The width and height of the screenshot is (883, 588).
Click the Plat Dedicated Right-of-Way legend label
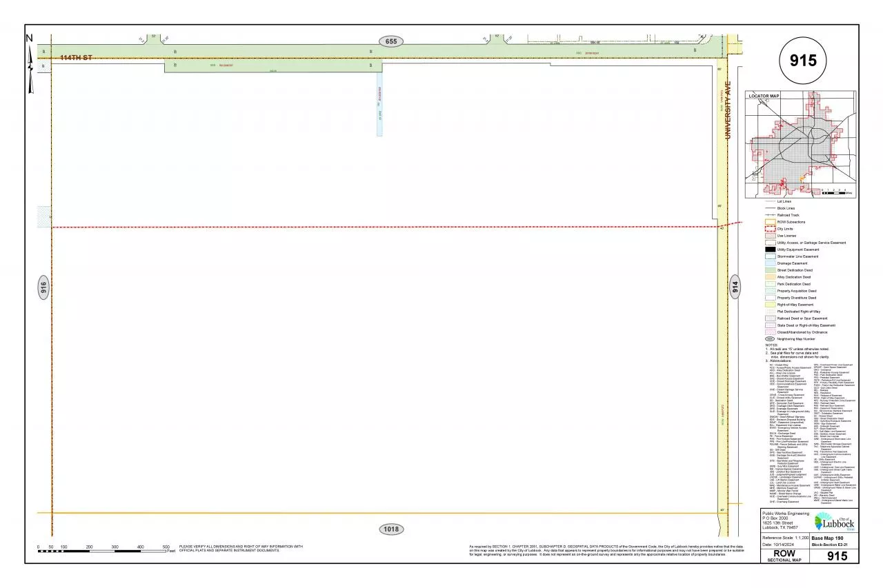click(x=800, y=312)
